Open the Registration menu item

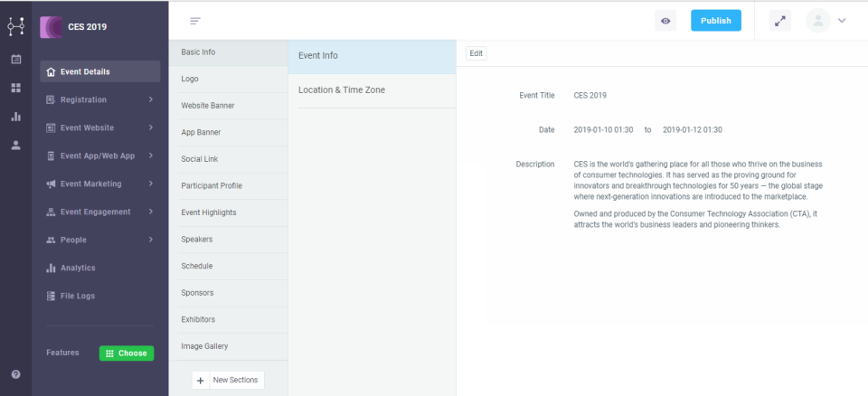tap(100, 99)
